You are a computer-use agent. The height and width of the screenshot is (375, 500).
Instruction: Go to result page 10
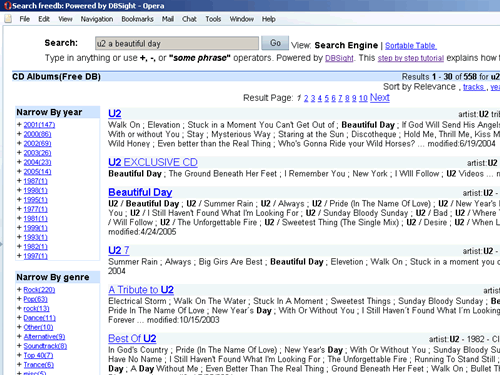tap(363, 98)
